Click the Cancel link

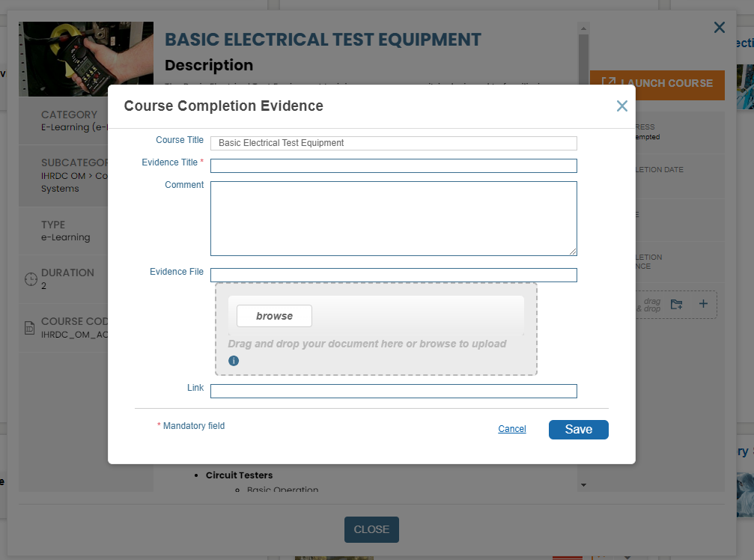(x=511, y=429)
